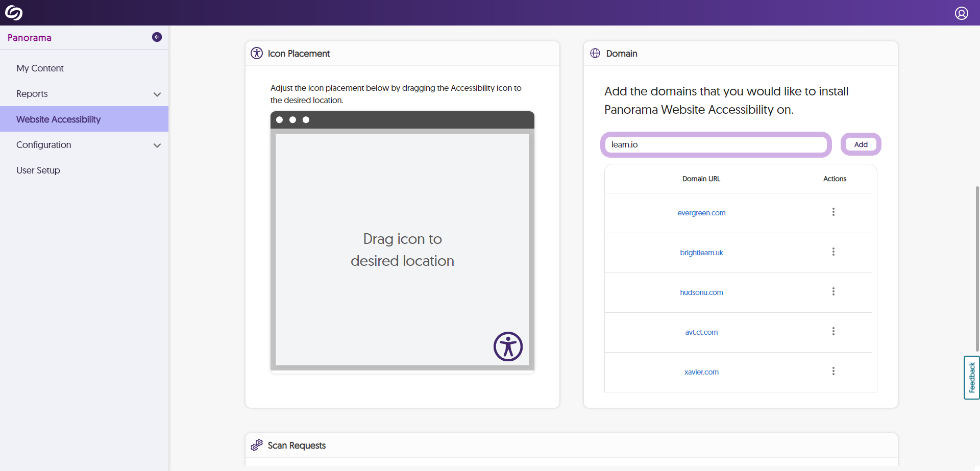Go to My Content
The width and height of the screenshot is (980, 471).
[84, 68]
